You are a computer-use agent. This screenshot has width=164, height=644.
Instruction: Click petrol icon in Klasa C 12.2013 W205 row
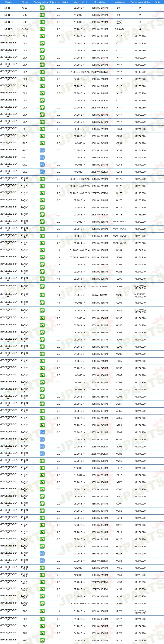coord(42,318)
